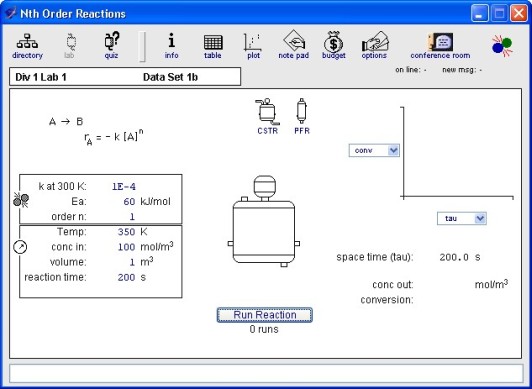Open the directory icon in toolbar

tap(27, 46)
